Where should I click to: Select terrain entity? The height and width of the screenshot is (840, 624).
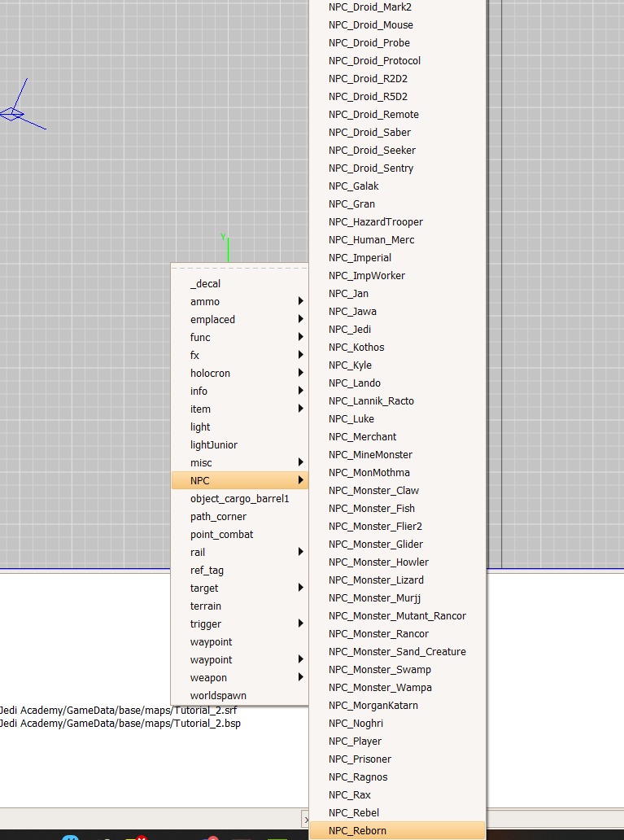tap(239, 606)
